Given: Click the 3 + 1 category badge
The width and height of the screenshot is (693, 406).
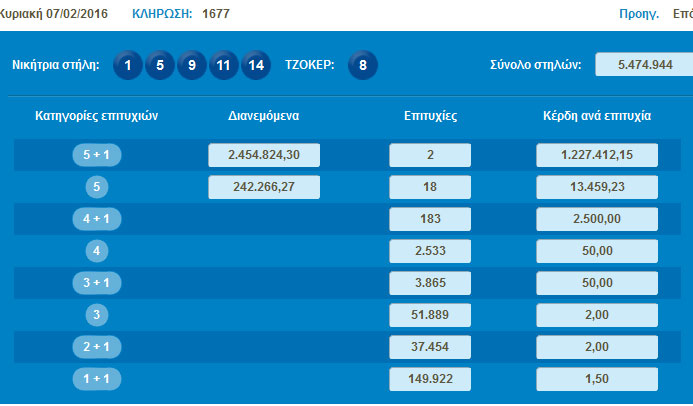Looking at the screenshot, I should (x=96, y=283).
